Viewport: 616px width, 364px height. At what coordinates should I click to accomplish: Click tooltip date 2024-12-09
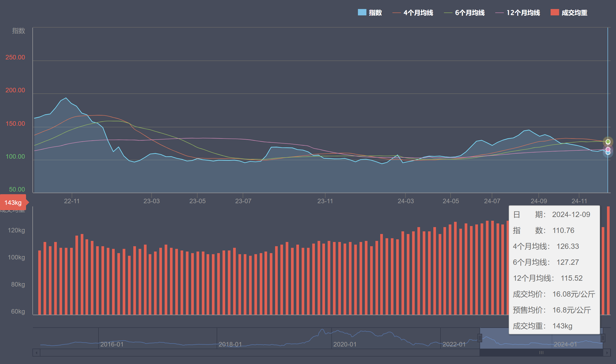point(571,214)
